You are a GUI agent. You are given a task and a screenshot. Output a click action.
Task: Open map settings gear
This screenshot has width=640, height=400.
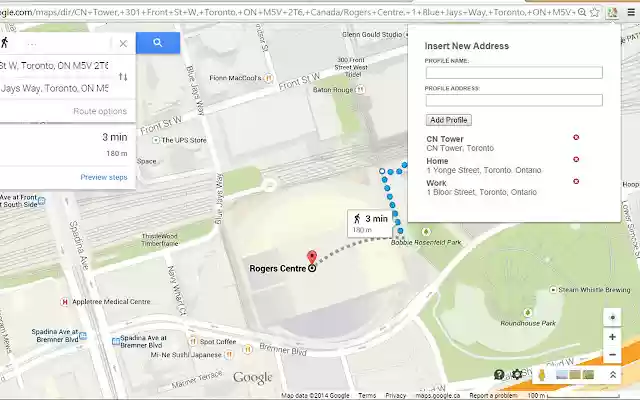517,374
